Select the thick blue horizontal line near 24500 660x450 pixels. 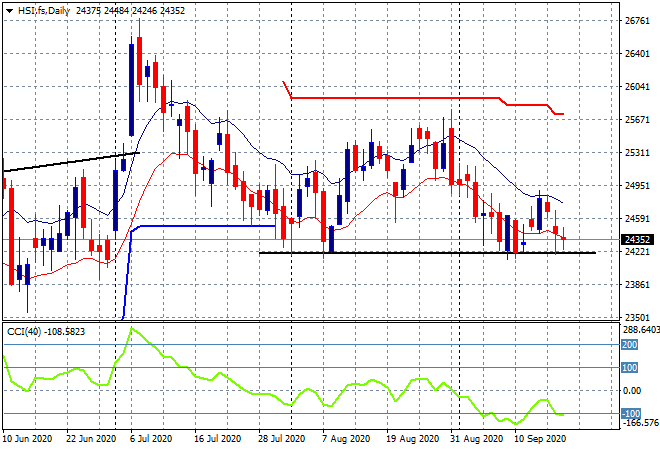tap(206, 226)
